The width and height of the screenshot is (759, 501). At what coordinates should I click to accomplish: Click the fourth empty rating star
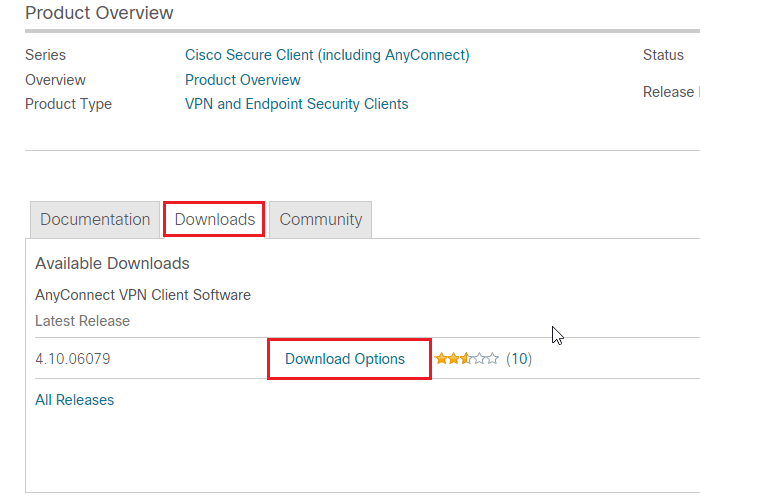click(479, 358)
